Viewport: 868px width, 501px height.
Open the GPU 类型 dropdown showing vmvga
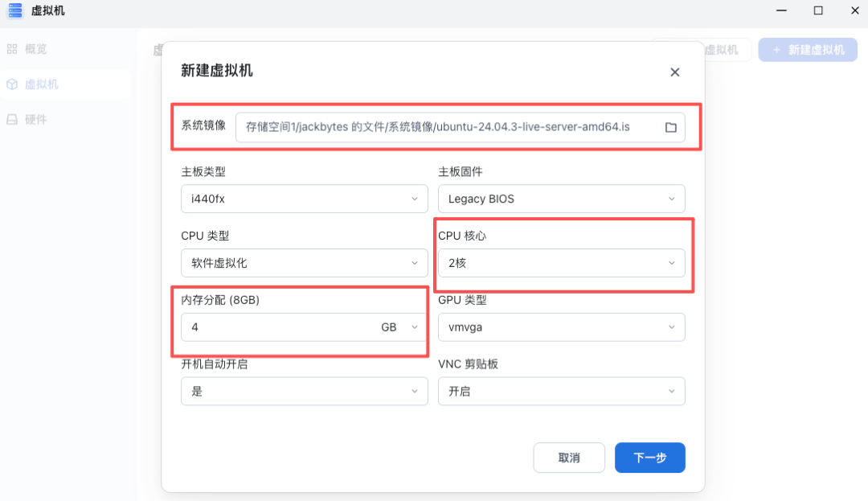click(x=561, y=327)
